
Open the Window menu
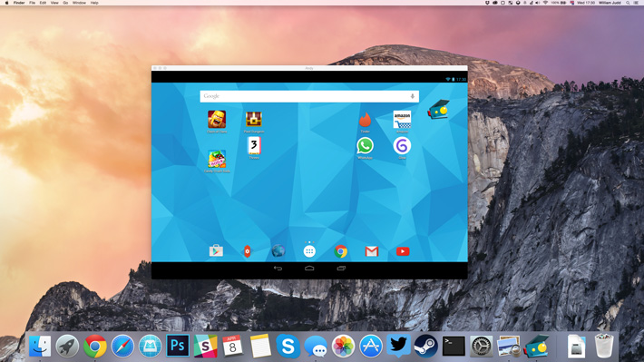point(79,3)
